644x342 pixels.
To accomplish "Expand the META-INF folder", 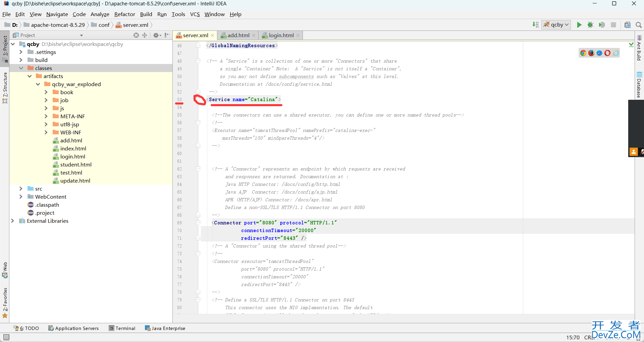I will pos(46,116).
